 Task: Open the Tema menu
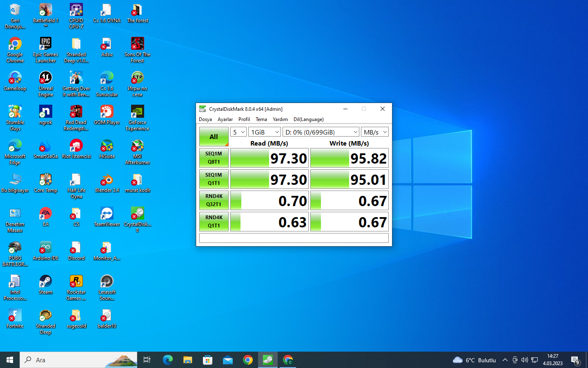click(x=261, y=119)
